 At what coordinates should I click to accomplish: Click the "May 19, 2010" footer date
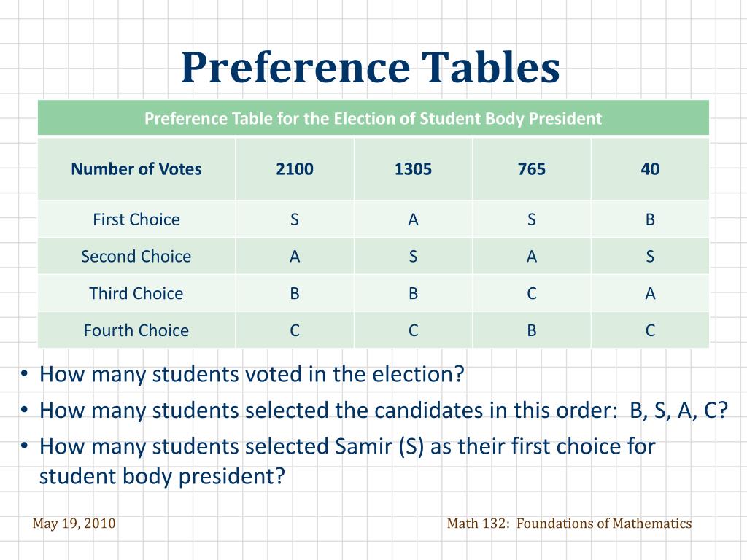click(x=74, y=524)
